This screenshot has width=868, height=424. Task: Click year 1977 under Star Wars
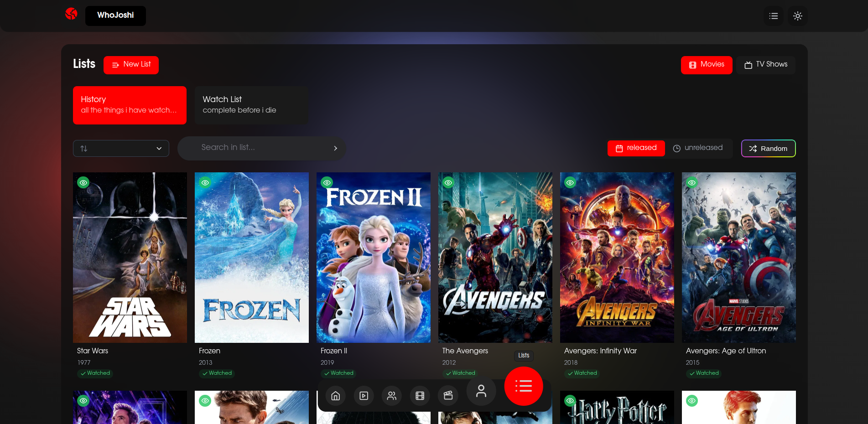84,362
